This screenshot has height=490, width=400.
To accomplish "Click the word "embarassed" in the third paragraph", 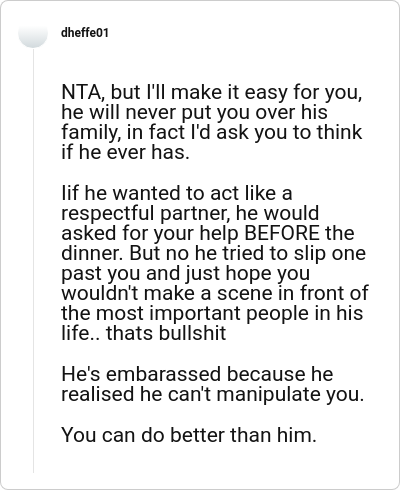I will 163,374.
